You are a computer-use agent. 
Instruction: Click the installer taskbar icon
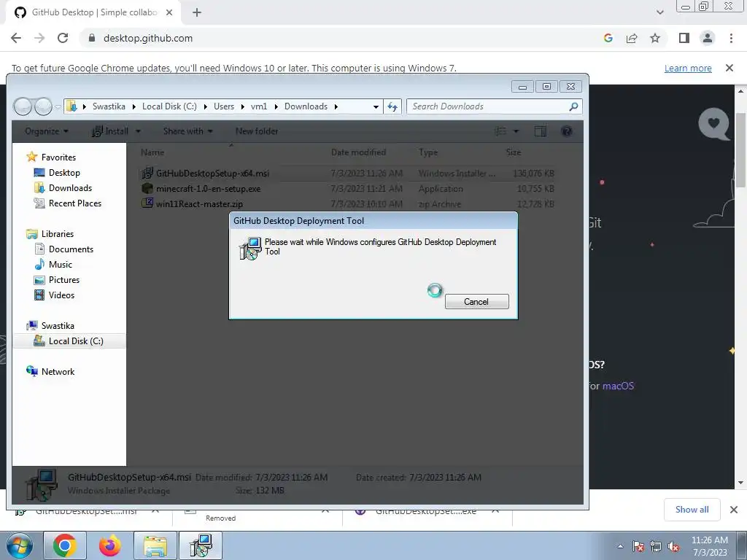pyautogui.click(x=200, y=545)
